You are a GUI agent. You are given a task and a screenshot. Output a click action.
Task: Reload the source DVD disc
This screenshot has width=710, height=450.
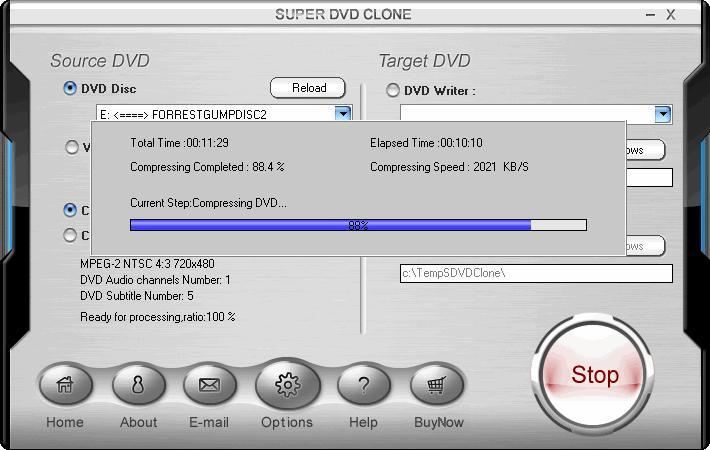point(308,88)
